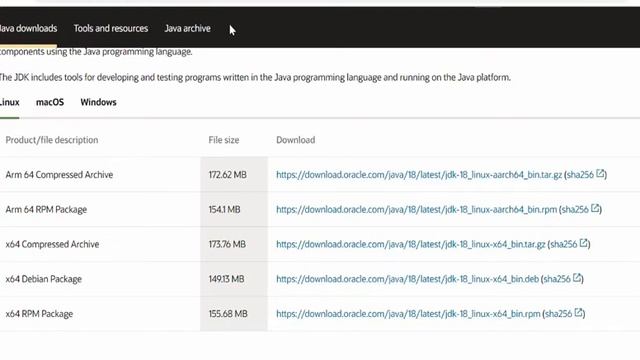Click external-link icon in x64 Debian Package row

coord(577,278)
